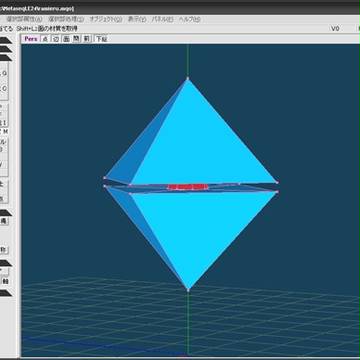Select the top apex vertex of the octahedron
Screen dimensions: 360x360
pos(188,79)
